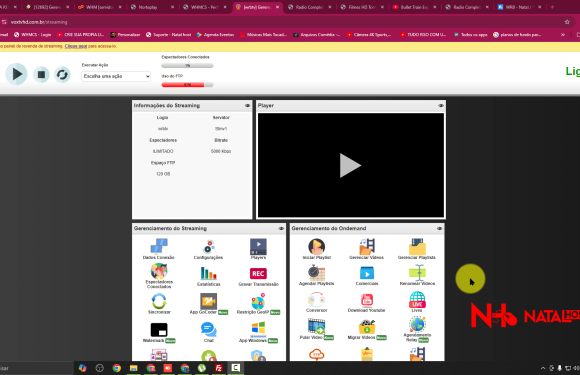
Task: Open the Agendar Playlists stopwatch icon
Action: pyautogui.click(x=317, y=273)
